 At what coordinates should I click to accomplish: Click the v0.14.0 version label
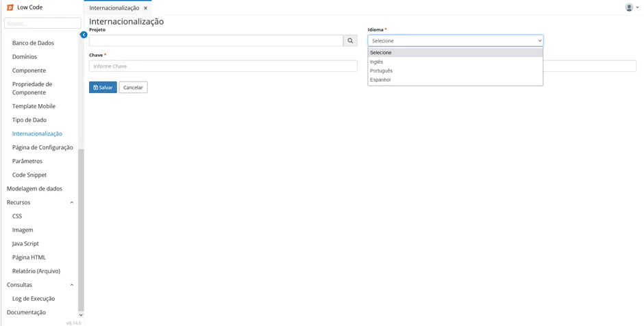coord(74,323)
